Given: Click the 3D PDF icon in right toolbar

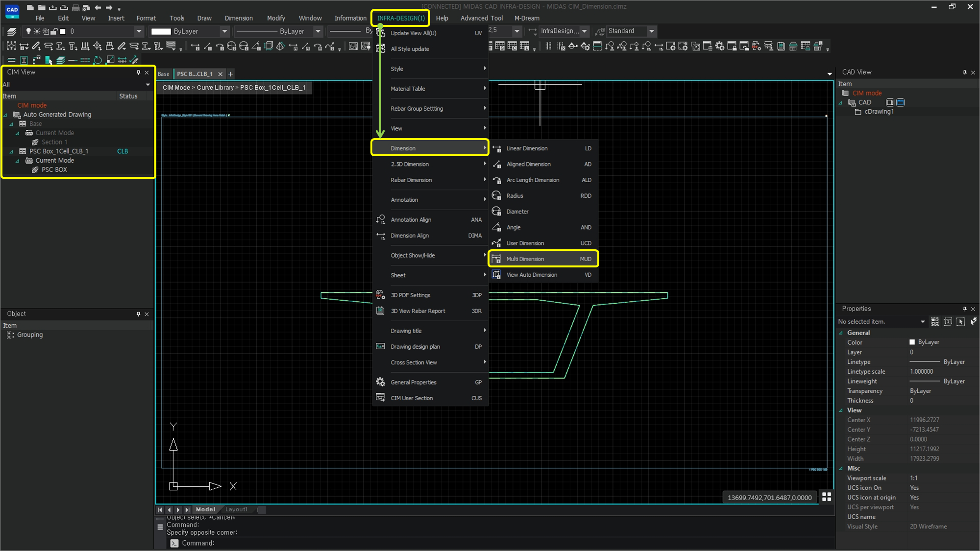Looking at the screenshot, I should point(757,46).
